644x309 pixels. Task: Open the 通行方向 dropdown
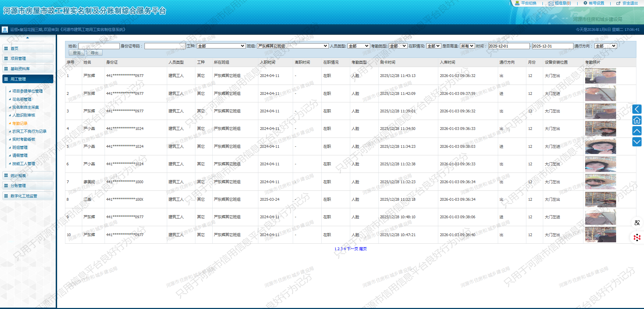pos(605,46)
